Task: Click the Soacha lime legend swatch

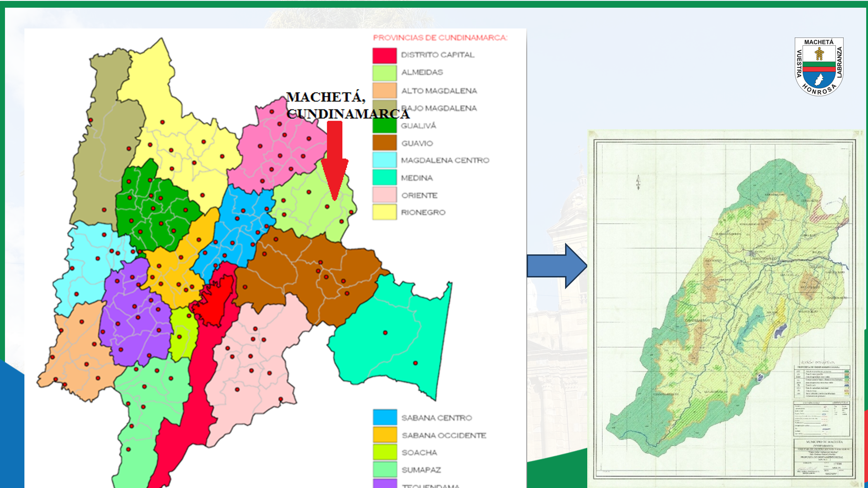Action: click(385, 452)
